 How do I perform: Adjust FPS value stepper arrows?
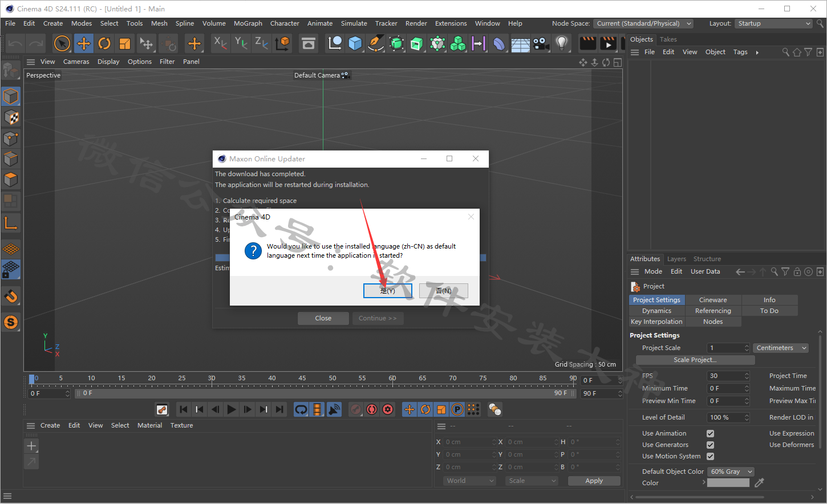(747, 376)
